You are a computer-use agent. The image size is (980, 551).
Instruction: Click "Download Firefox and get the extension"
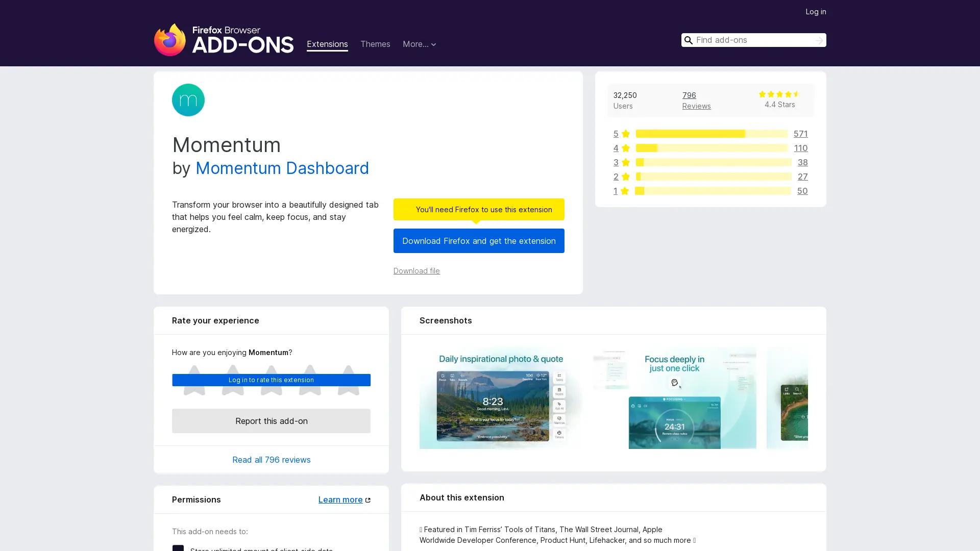(x=478, y=241)
